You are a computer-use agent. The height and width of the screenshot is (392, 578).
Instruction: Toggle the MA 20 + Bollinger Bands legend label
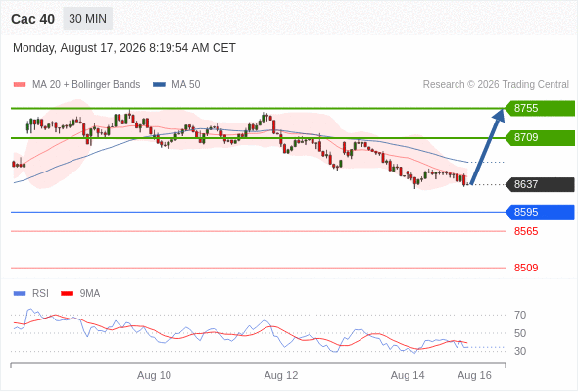(86, 85)
